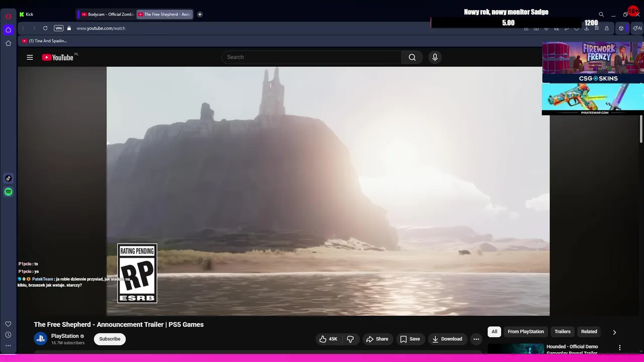Open the Opera start page home icon

click(x=8, y=30)
